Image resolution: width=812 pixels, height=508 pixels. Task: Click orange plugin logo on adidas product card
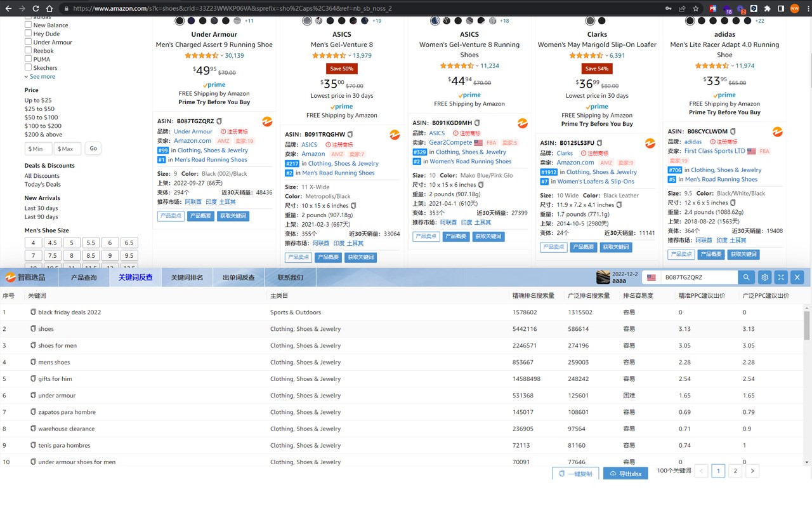pos(777,132)
